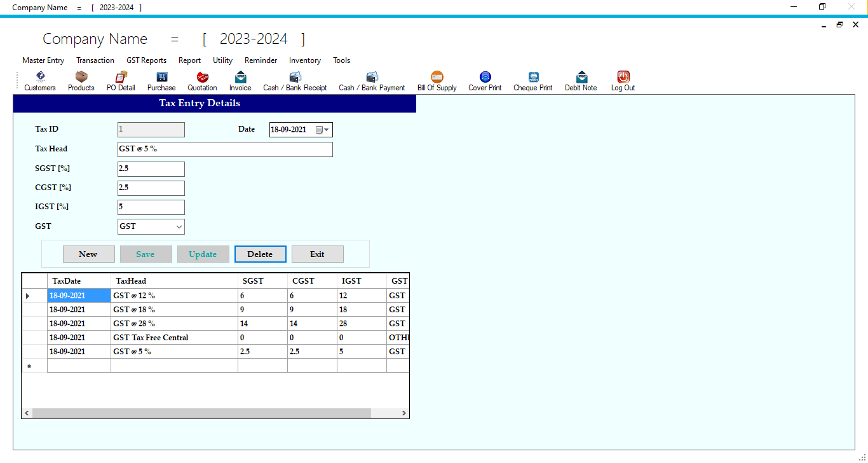Image resolution: width=868 pixels, height=463 pixels.
Task: Select the row 'GST @ 28 %'
Action: (215, 324)
